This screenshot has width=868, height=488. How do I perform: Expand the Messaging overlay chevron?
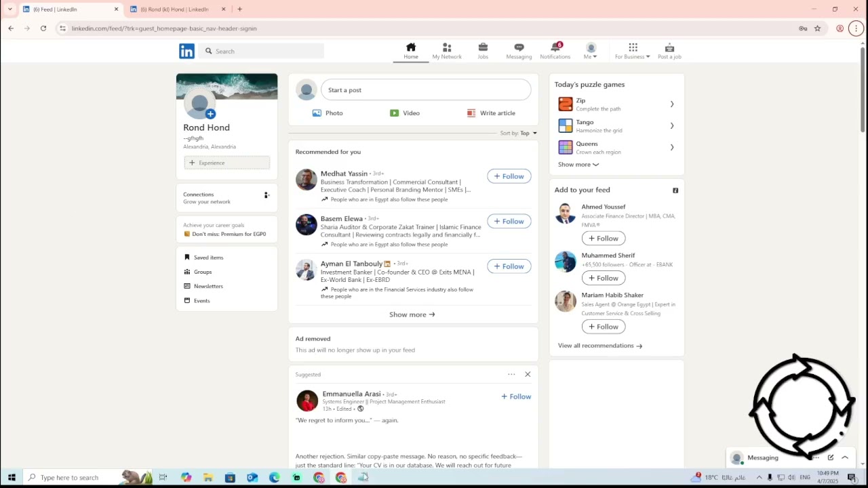pos(845,457)
